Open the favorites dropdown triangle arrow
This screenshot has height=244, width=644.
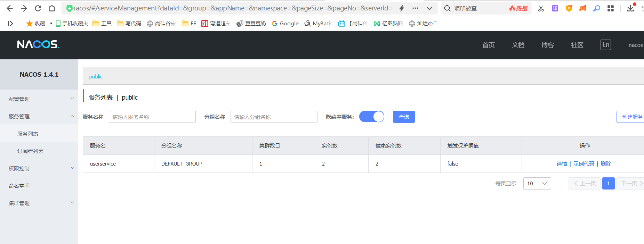51,23
